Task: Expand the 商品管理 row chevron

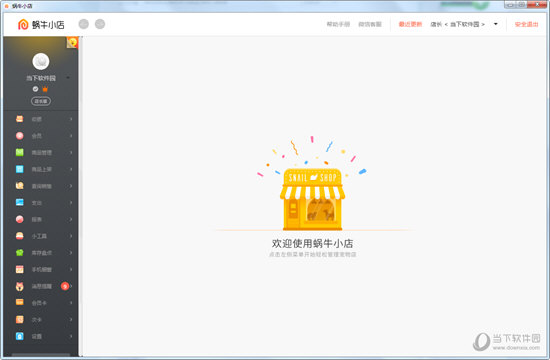Action: tap(71, 153)
